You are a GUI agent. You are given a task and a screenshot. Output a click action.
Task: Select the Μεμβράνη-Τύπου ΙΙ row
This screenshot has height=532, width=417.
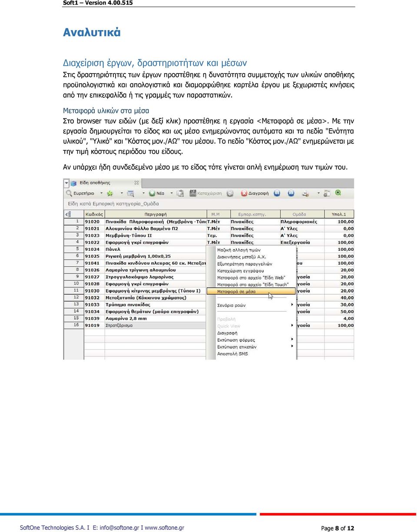pos(209,236)
